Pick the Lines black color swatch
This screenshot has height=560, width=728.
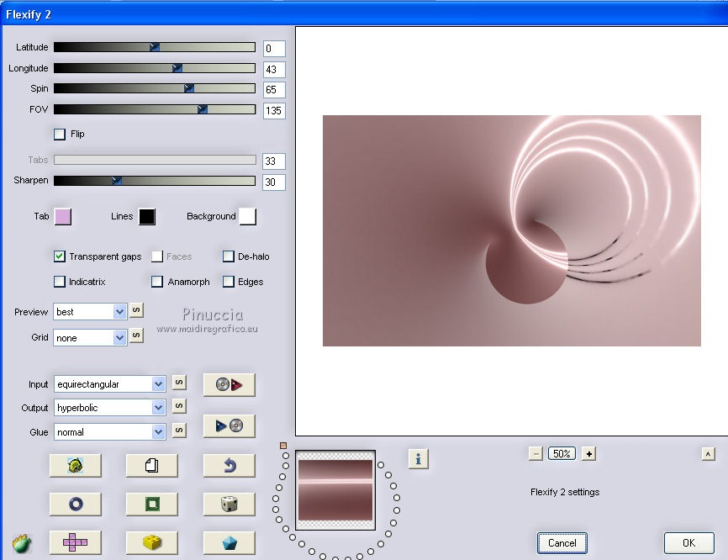(147, 216)
